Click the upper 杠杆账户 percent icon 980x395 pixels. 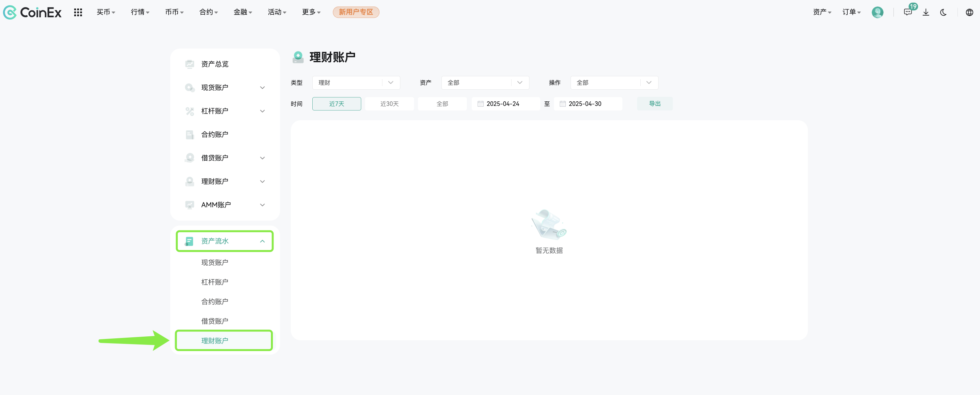coord(189,111)
